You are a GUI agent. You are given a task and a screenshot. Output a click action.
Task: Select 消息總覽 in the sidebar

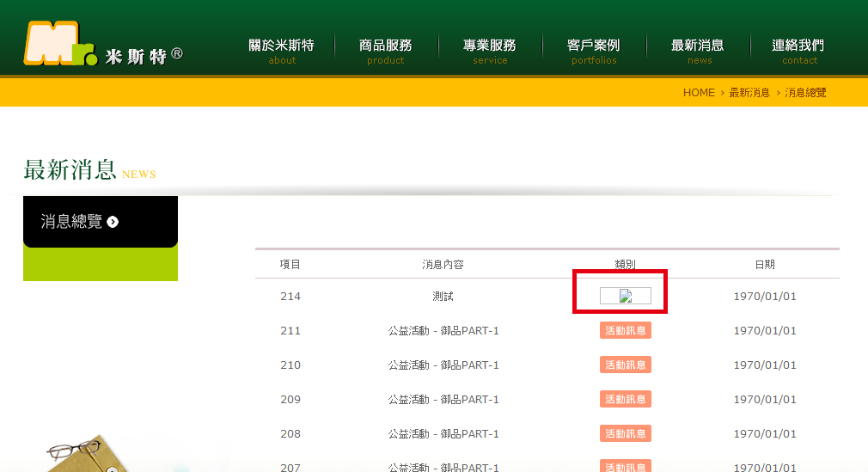coord(72,222)
